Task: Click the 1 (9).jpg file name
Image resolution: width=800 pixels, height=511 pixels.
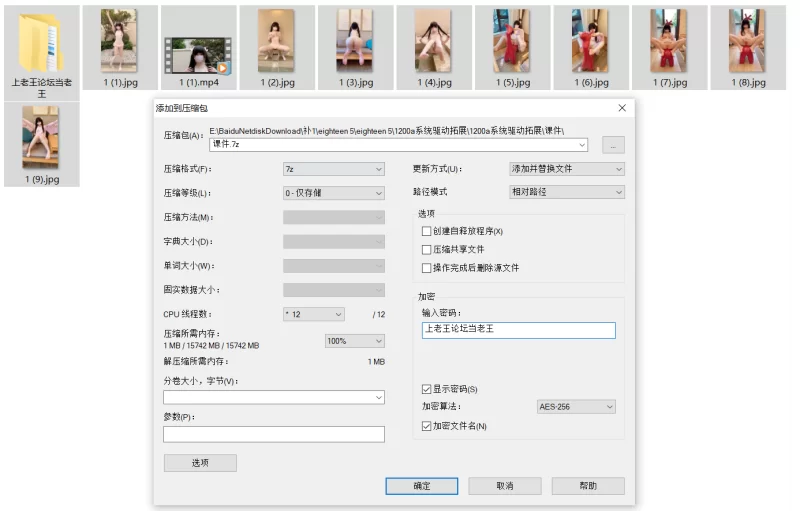Action: 42,179
